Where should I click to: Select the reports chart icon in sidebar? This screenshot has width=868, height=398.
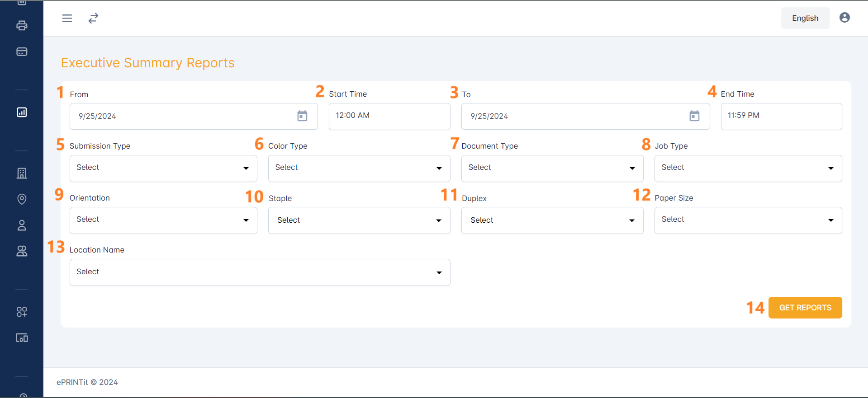coord(22,112)
